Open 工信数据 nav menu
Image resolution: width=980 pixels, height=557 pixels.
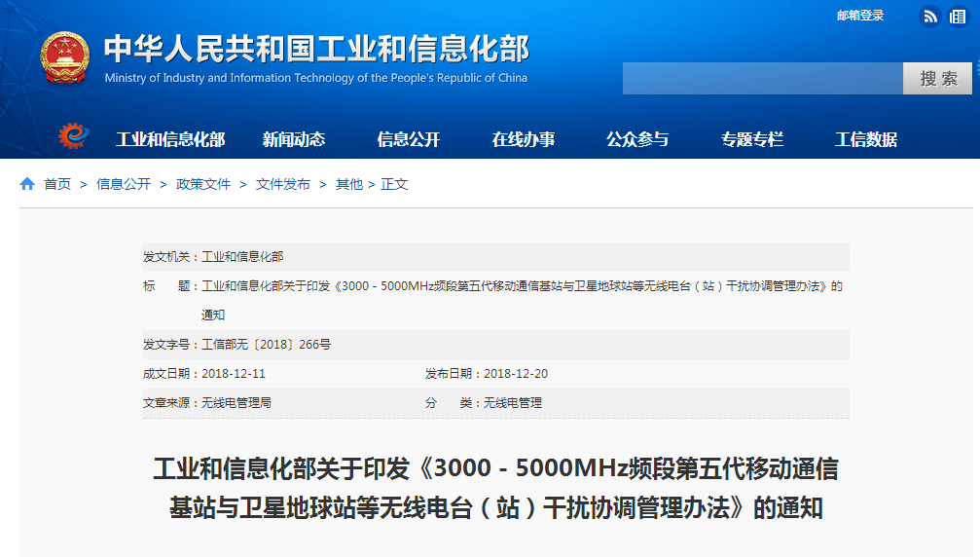[866, 139]
